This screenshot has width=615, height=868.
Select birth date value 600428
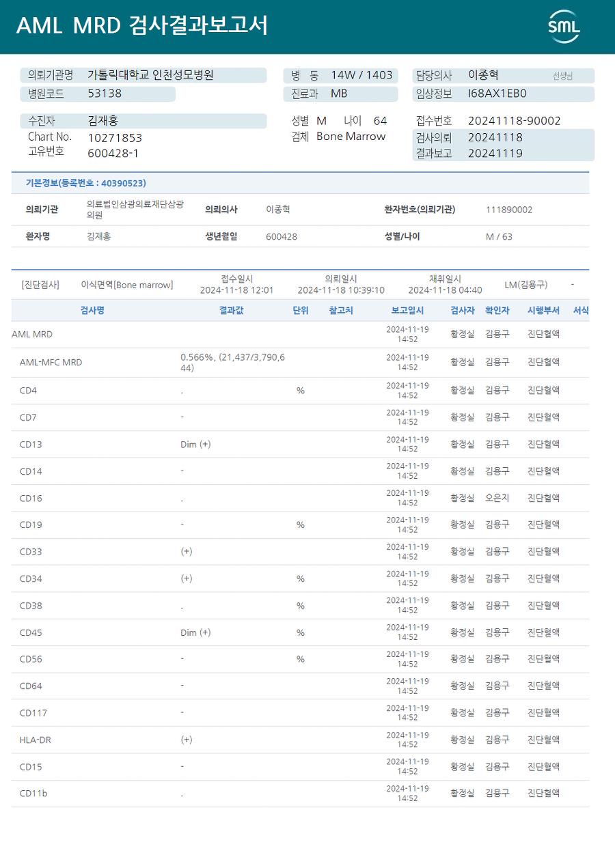pos(282,236)
